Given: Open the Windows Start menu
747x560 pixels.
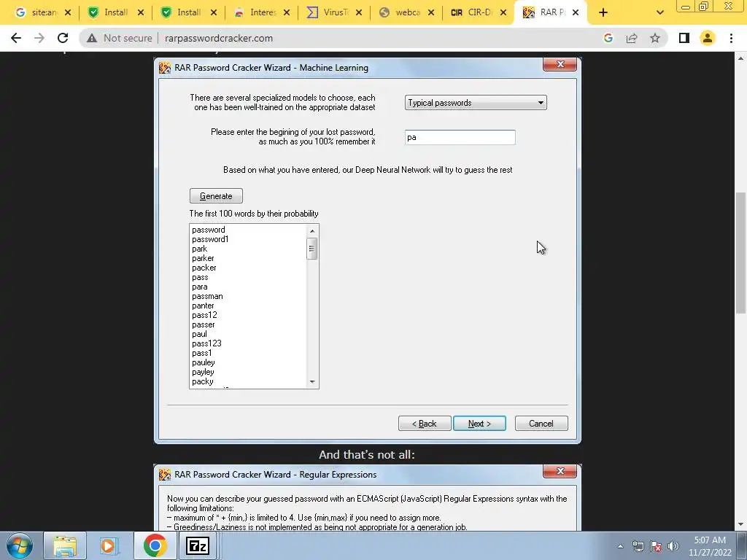Looking at the screenshot, I should 20,545.
